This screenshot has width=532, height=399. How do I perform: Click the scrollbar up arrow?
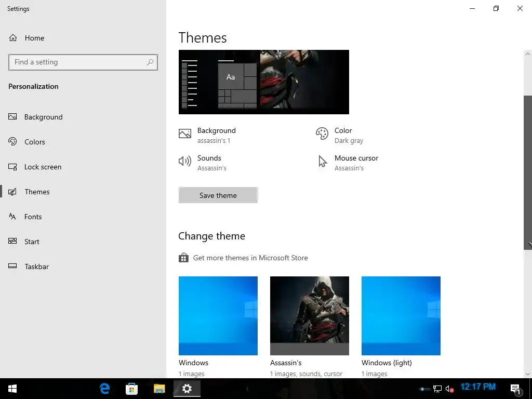(x=528, y=54)
